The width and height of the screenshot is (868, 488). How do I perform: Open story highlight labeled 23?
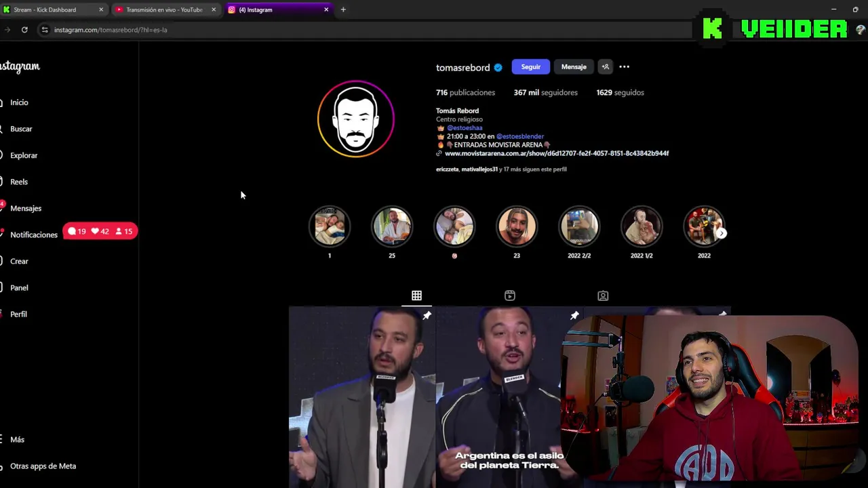[517, 226]
